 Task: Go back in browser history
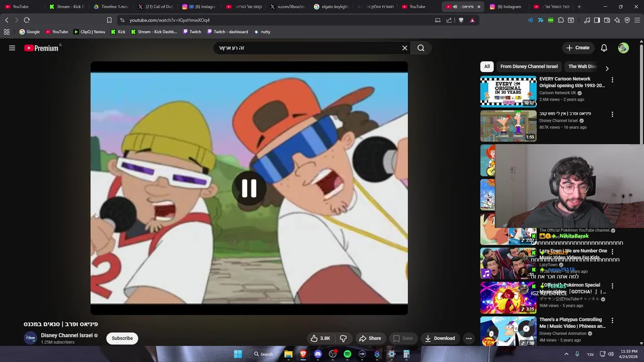(7, 20)
